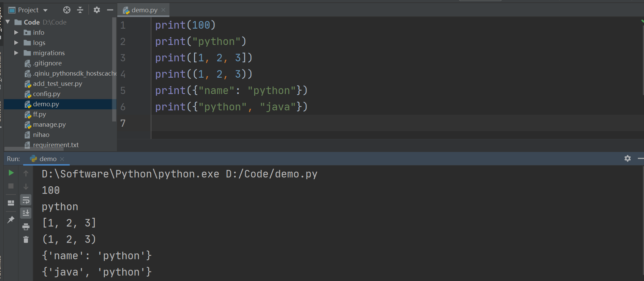Toggle the pin tab icon in Run panel
The height and width of the screenshot is (281, 644).
(x=11, y=219)
